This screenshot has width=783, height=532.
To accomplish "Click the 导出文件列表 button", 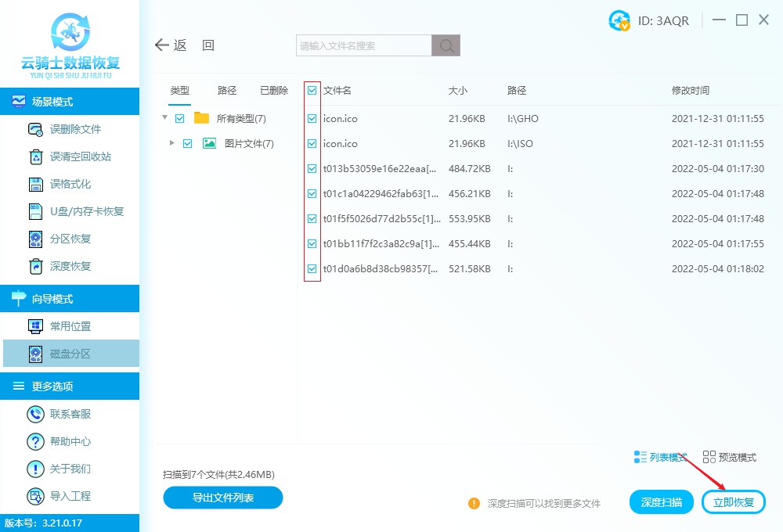I will [x=222, y=498].
